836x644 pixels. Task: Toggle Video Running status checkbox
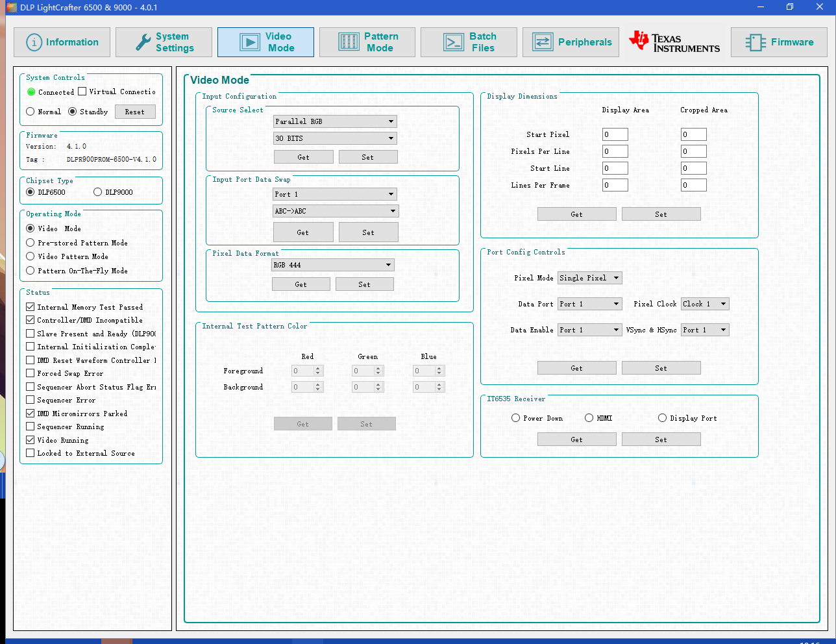click(x=31, y=440)
